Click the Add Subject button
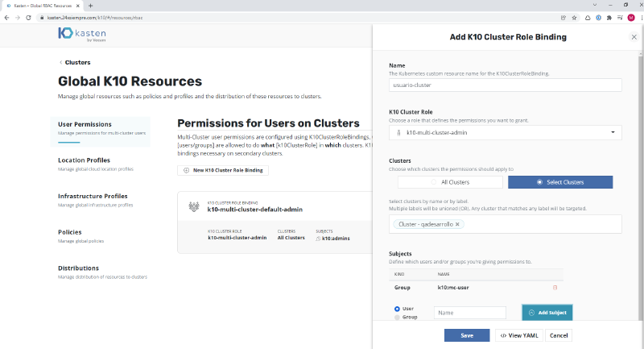644x349 pixels. (x=547, y=313)
